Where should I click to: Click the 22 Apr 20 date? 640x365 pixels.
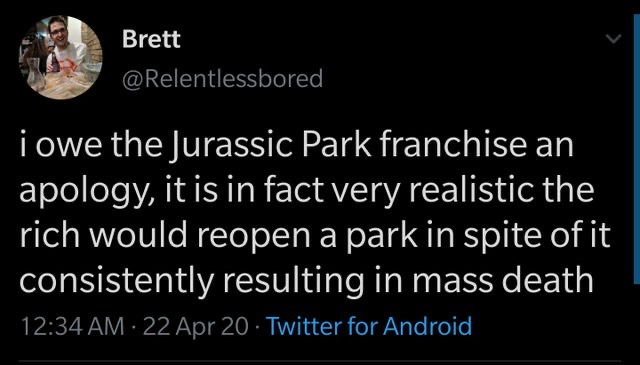(196, 326)
